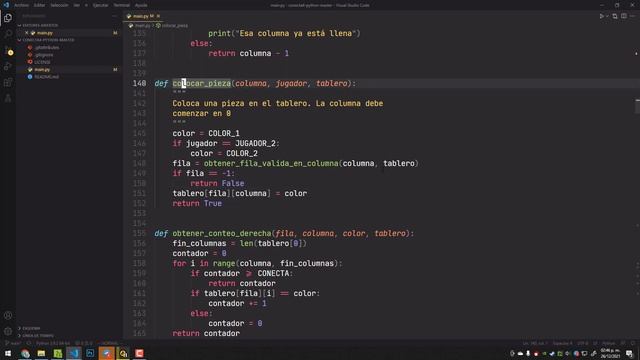Open Photoshop from the taskbar
640x360 pixels.
pyautogui.click(x=90, y=353)
